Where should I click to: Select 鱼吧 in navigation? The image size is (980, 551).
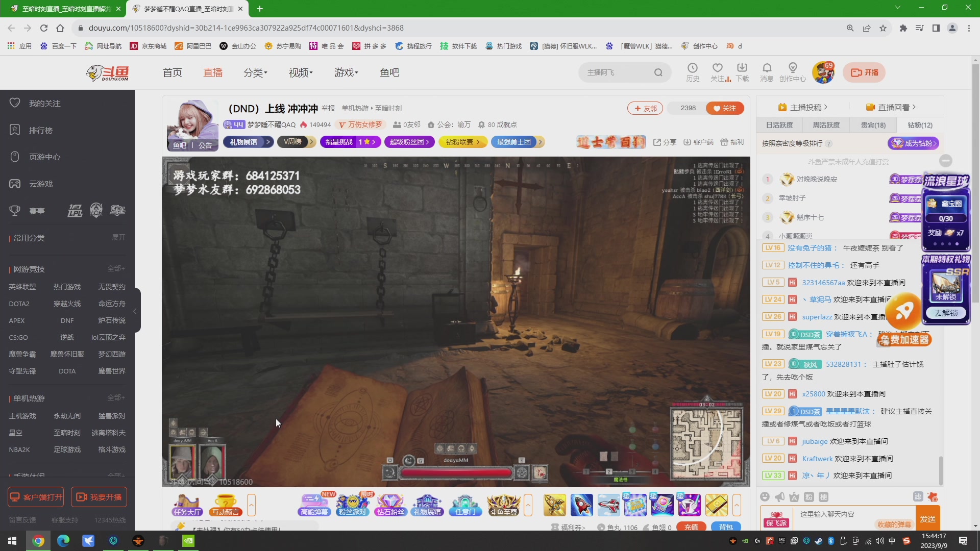point(389,72)
